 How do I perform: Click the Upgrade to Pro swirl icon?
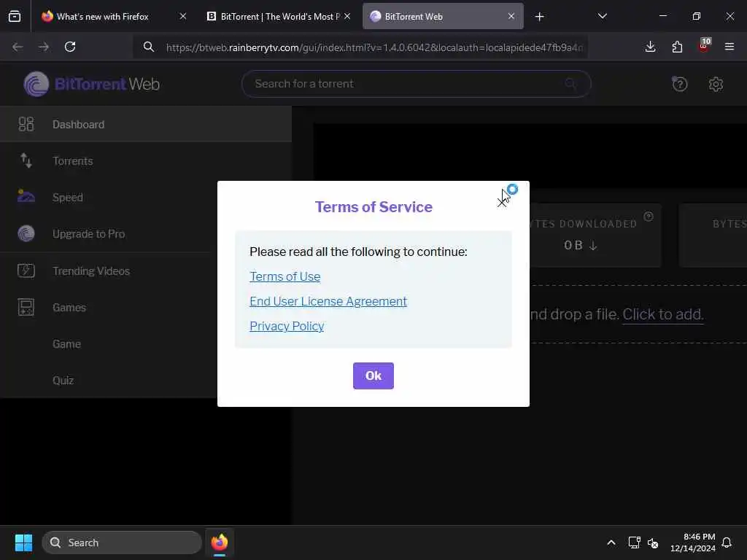pos(26,233)
